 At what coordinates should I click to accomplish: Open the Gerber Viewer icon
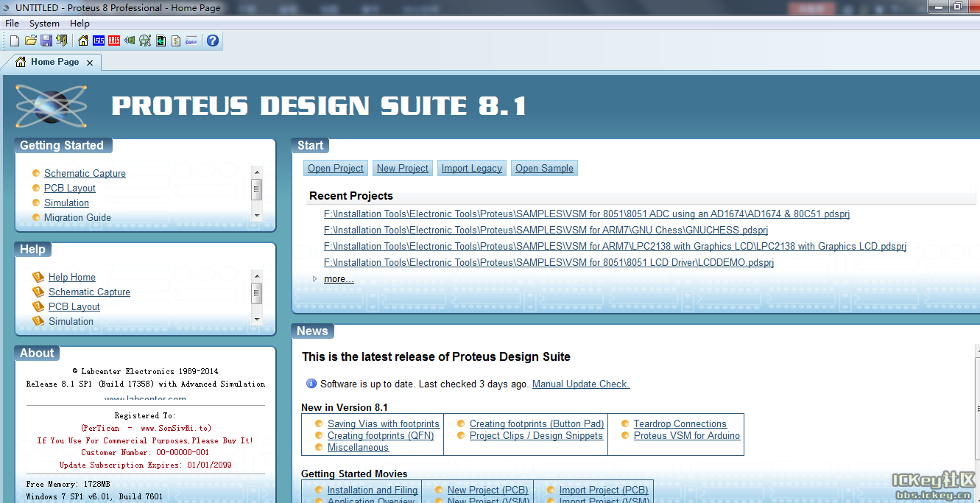pyautogui.click(x=161, y=41)
